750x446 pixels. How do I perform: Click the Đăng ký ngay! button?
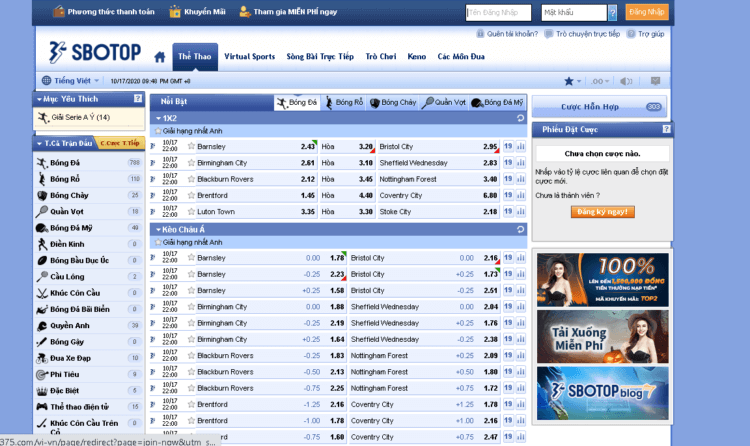603,212
